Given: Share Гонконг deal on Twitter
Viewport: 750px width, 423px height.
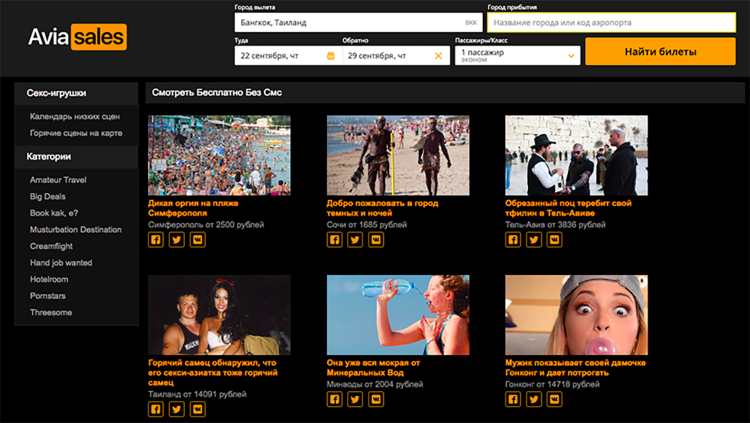Looking at the screenshot, I should pos(534,399).
